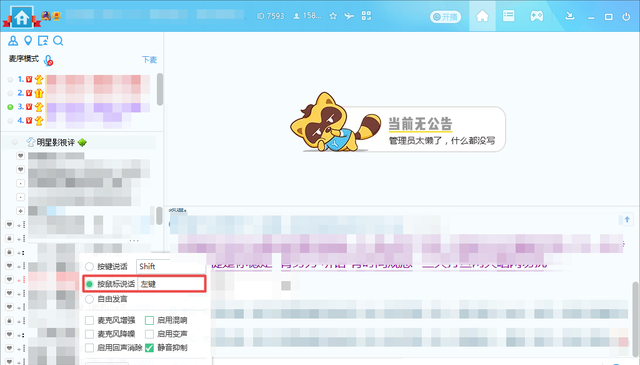Enable the 麦克风降噪 checkbox
Image resolution: width=640 pixels, height=365 pixels.
tap(89, 334)
